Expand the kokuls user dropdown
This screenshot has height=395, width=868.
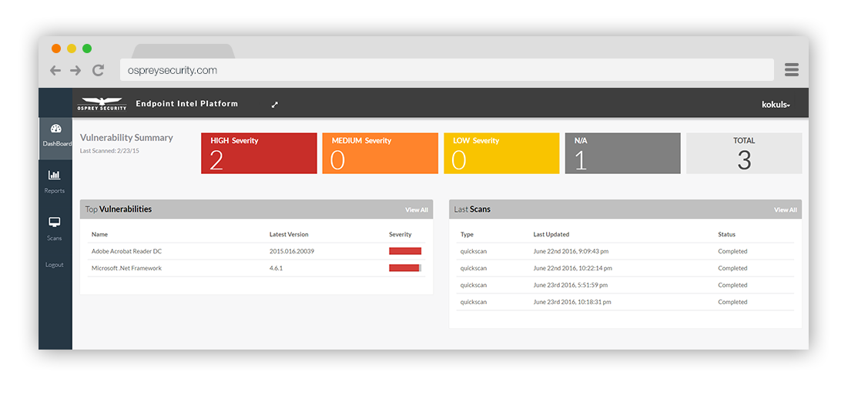tap(775, 105)
